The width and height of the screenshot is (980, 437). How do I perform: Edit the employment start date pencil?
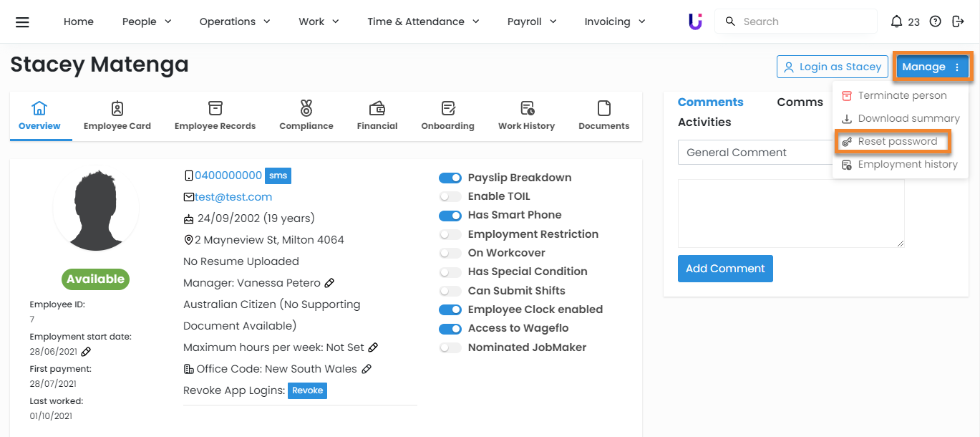86,352
